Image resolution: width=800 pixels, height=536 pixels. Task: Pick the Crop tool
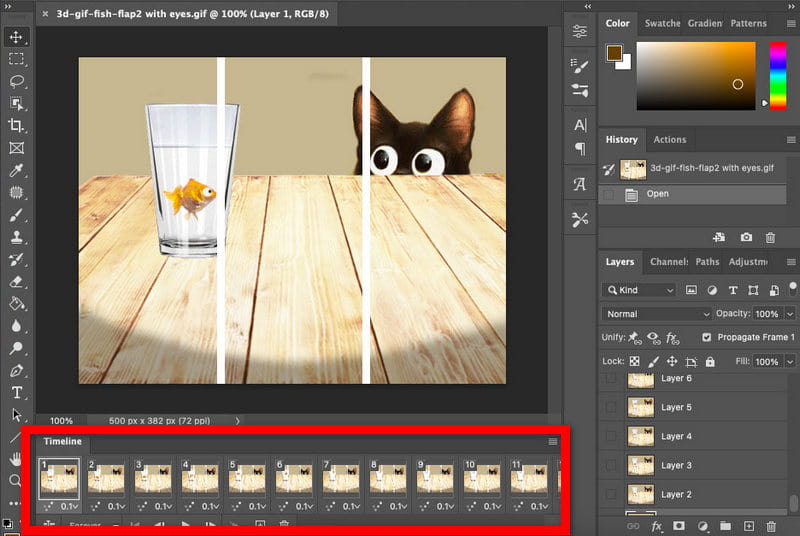[16, 125]
